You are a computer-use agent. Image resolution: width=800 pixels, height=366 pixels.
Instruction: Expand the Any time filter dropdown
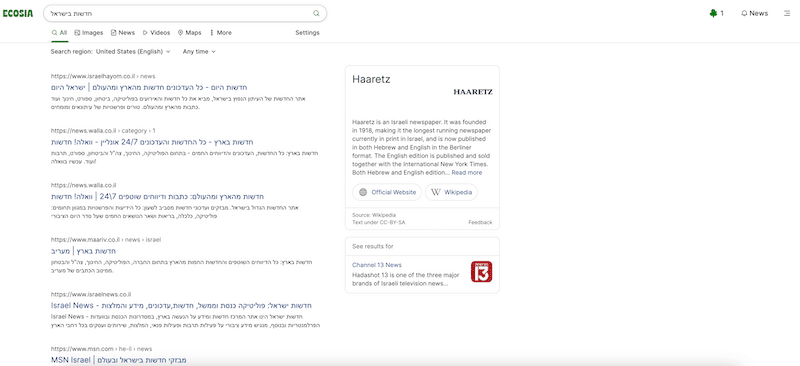point(199,52)
